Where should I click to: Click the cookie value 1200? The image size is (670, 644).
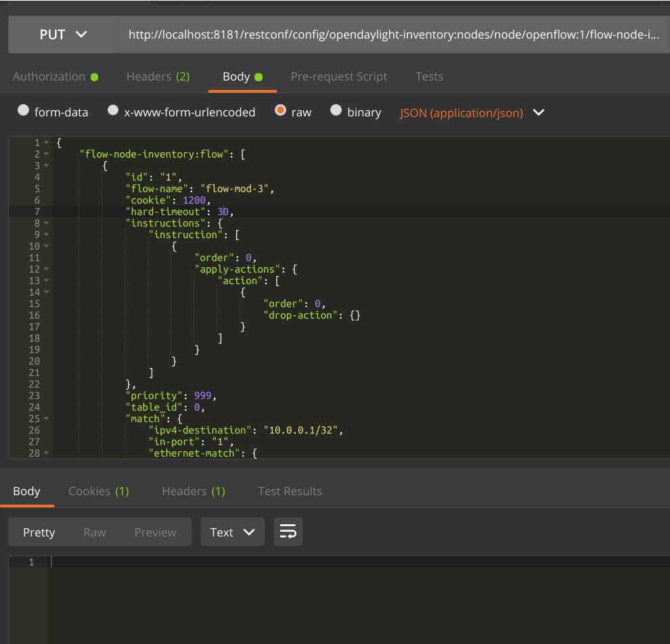(194, 200)
